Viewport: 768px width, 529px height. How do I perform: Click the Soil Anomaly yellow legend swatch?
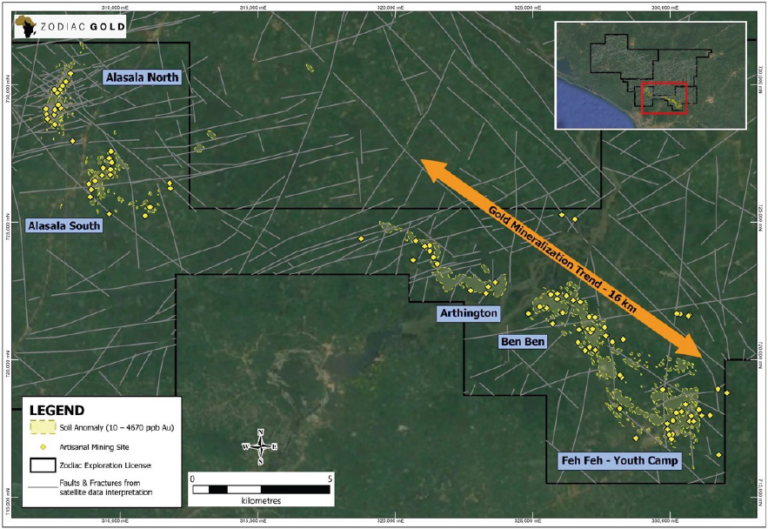click(44, 429)
